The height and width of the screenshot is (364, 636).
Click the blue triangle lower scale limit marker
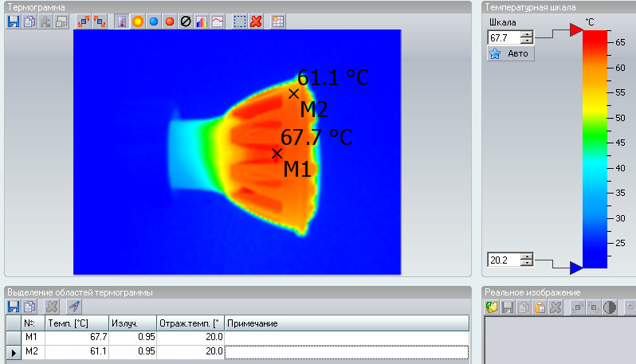tap(576, 268)
